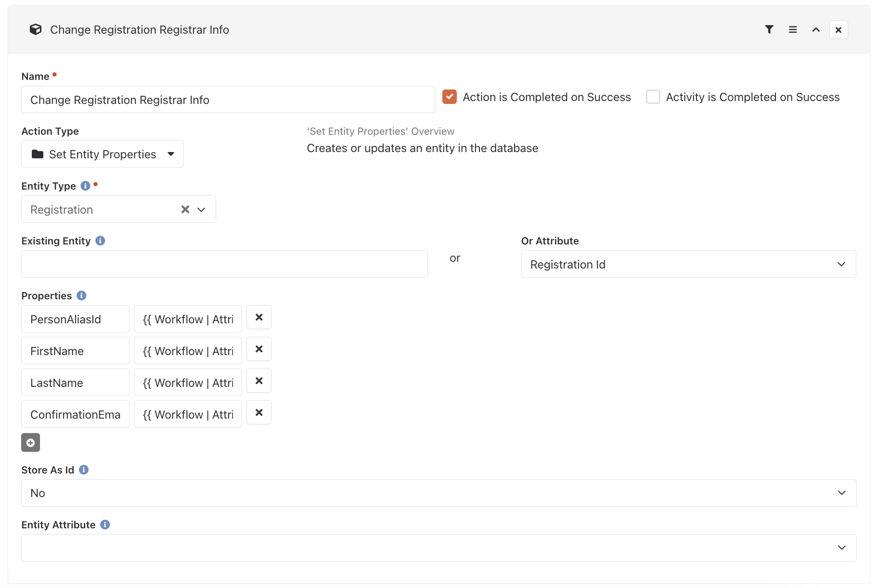Show Existing Entity info icon

(x=100, y=241)
